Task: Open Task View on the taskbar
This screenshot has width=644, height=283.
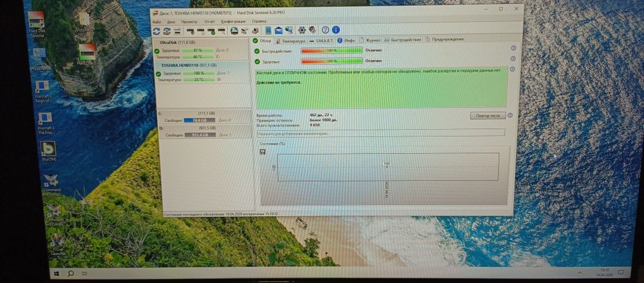Action: click(84, 273)
